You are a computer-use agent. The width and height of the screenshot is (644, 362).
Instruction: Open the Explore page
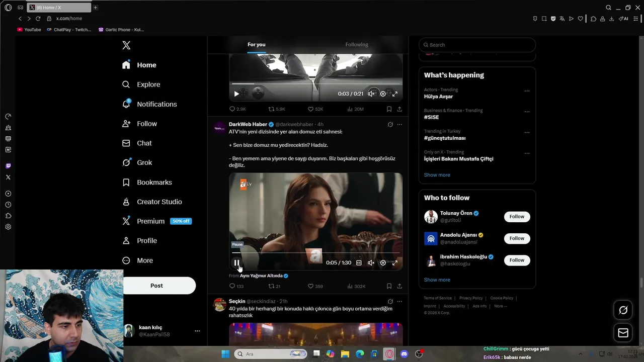[141, 84]
